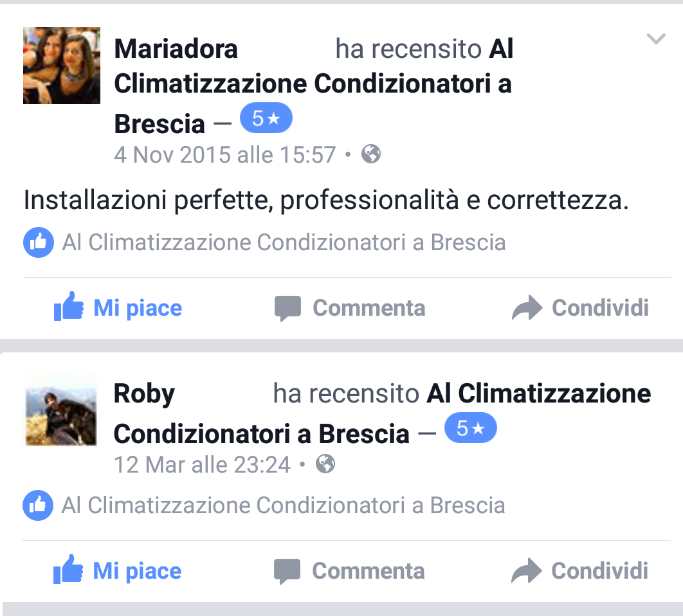
Task: Click the share arrow icon on Mariadora's review
Action: pos(527,307)
